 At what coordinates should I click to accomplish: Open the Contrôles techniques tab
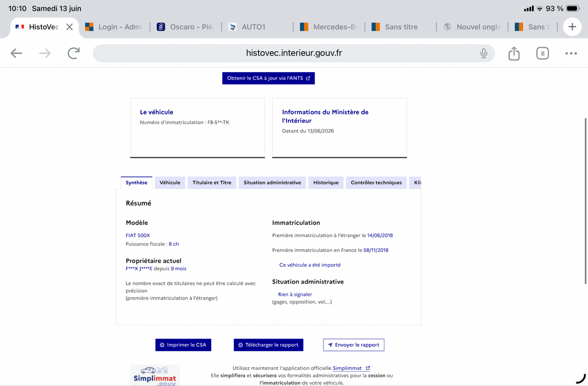(376, 183)
